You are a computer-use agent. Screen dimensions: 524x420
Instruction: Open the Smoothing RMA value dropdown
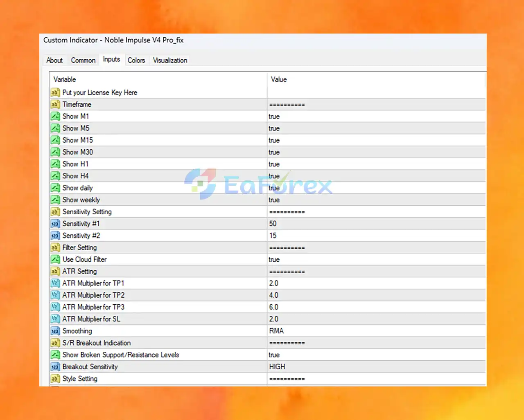pyautogui.click(x=376, y=331)
